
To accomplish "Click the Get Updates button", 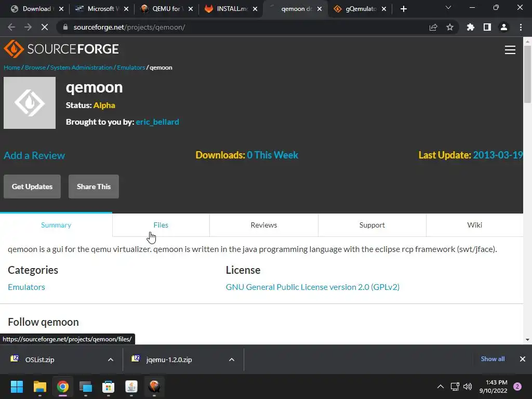I will click(x=32, y=187).
